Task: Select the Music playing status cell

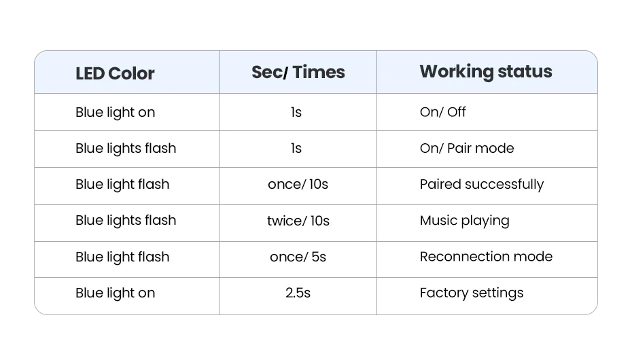Action: click(x=464, y=221)
